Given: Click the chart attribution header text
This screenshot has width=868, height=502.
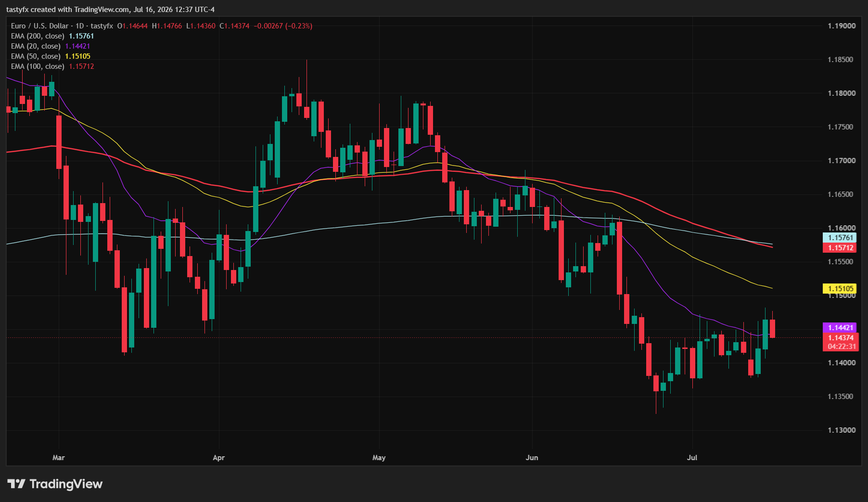Looking at the screenshot, I should (111, 10).
